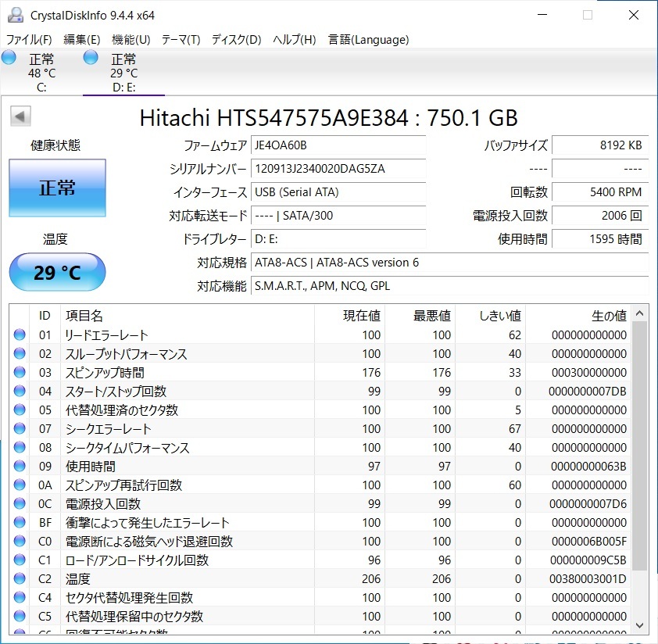Open the 言語(Language) menu
Image resolution: width=658 pixels, height=644 pixels.
click(x=368, y=39)
